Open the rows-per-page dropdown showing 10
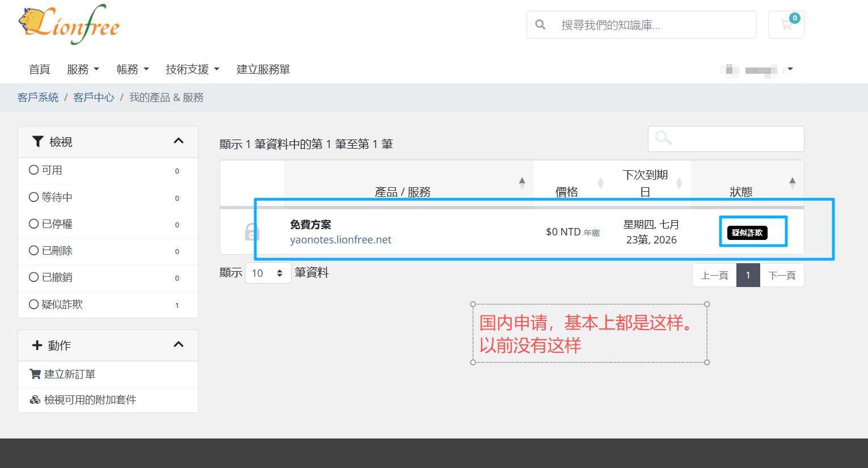Viewport: 868px width, 468px height. (x=268, y=273)
